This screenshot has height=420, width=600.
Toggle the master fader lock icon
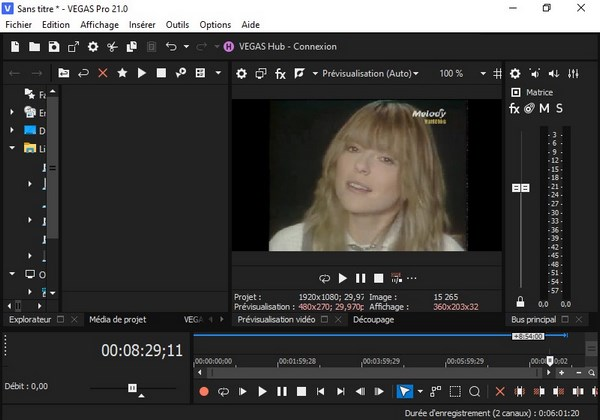[x=519, y=301]
